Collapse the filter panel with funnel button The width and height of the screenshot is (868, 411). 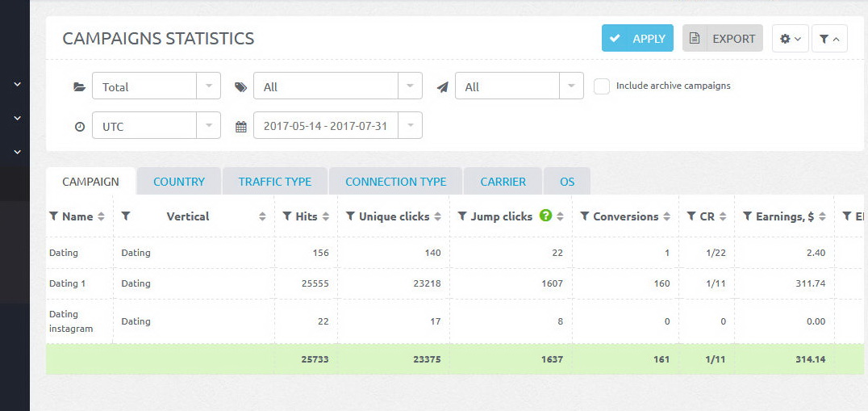[x=829, y=39]
